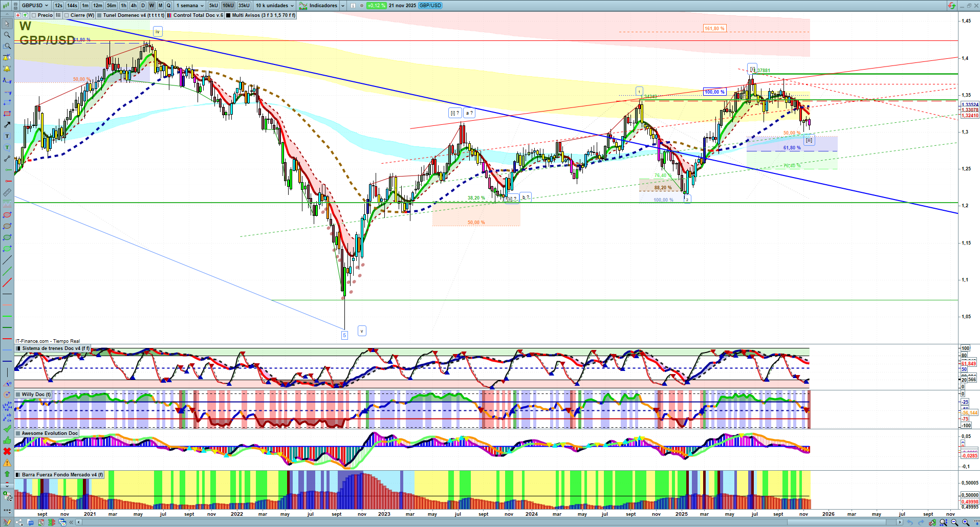Select the arrow cursor tool
The height and width of the screenshot is (527, 980).
[x=7, y=24]
